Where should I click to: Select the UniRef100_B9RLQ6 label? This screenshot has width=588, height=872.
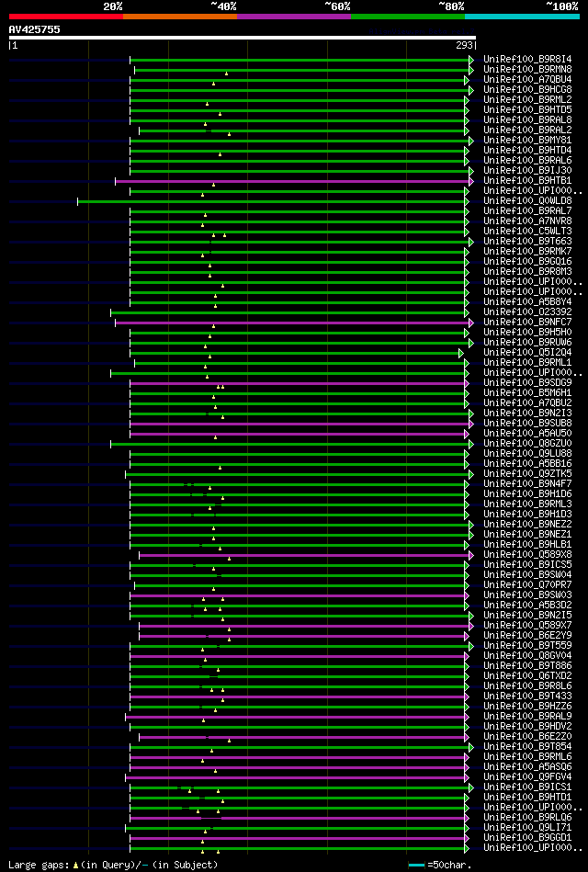tap(528, 818)
